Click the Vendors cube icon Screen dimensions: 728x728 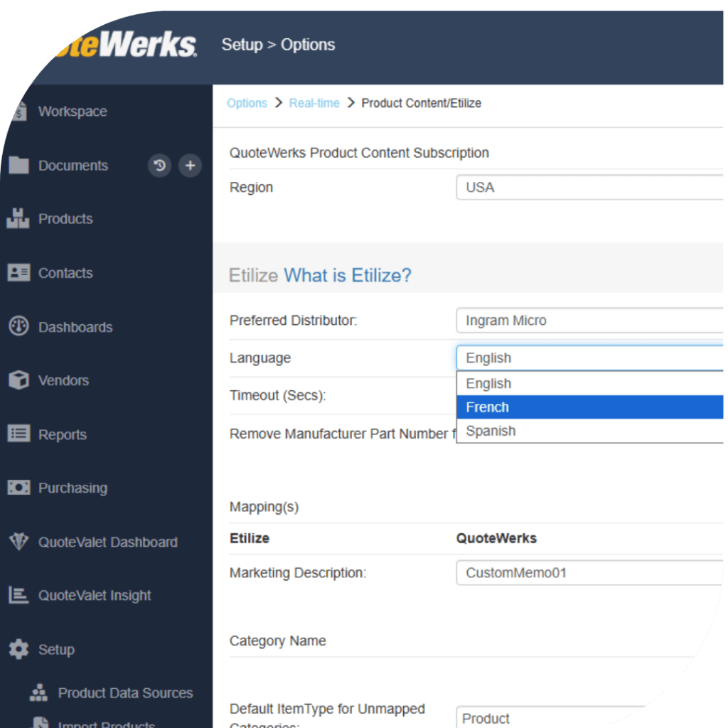18,380
